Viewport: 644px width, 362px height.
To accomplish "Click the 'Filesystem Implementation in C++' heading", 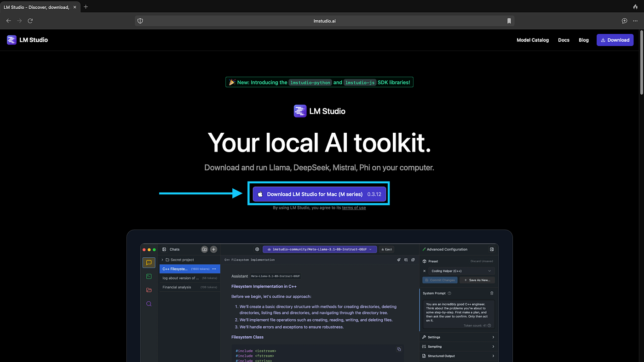I will [x=264, y=287].
